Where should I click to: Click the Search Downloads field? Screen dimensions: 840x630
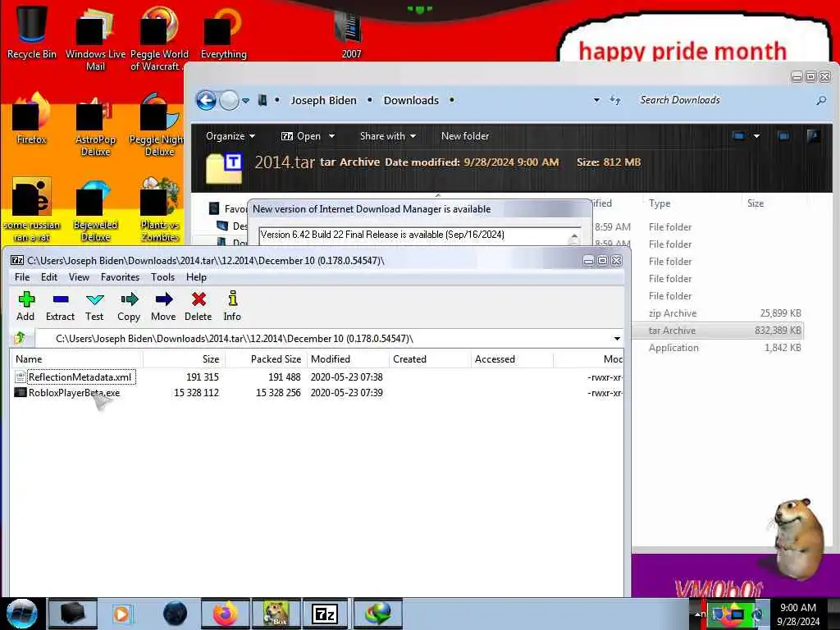[x=724, y=100]
